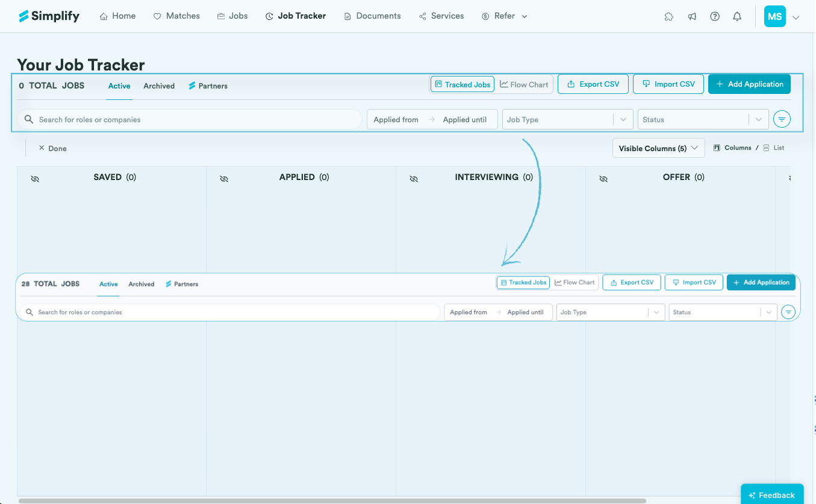Screen dimensions: 816x504
Task: Hide the APPLIED column with its eye icon
Action: (x=224, y=179)
